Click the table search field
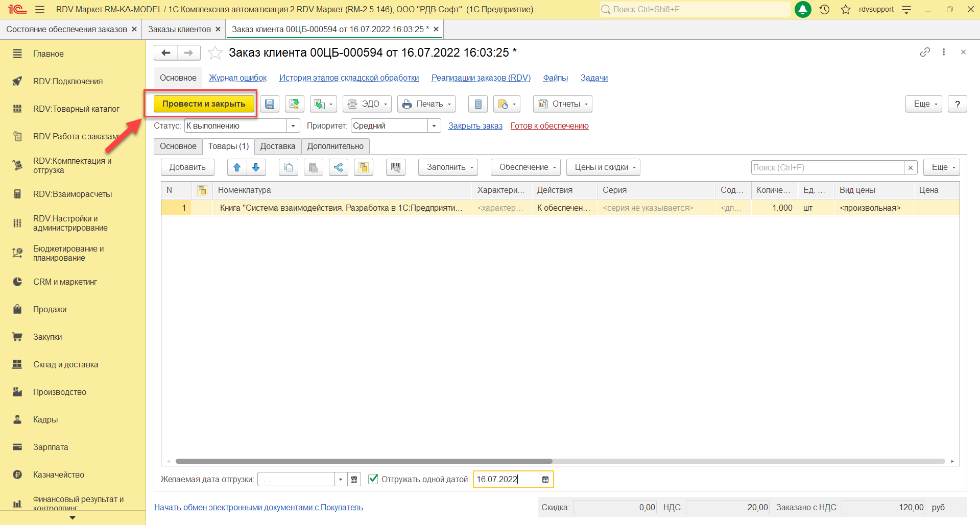980x525 pixels. point(827,167)
